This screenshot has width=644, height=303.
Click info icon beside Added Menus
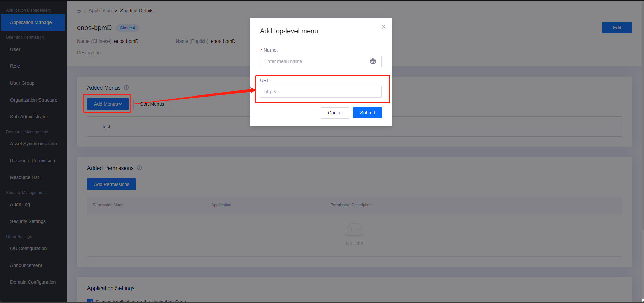pos(126,88)
